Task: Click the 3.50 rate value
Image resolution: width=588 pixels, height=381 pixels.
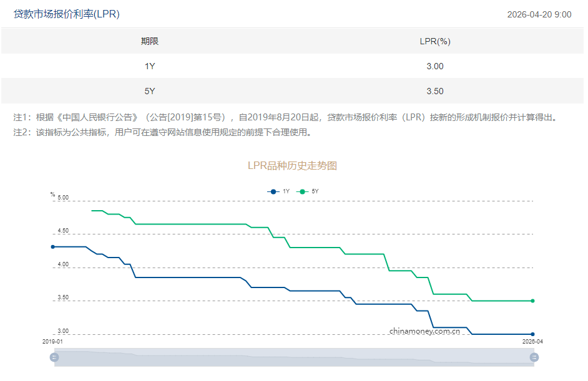Action: pos(435,91)
